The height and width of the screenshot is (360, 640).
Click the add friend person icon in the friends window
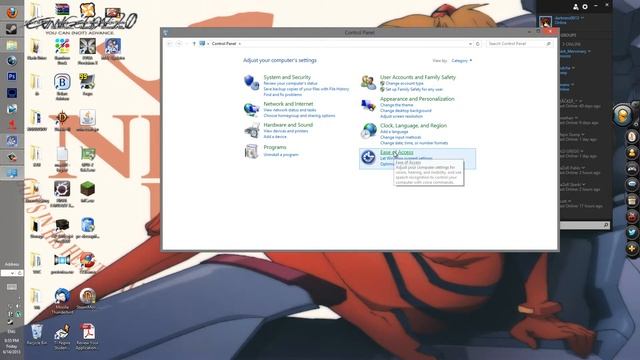pyautogui.click(x=576, y=7)
